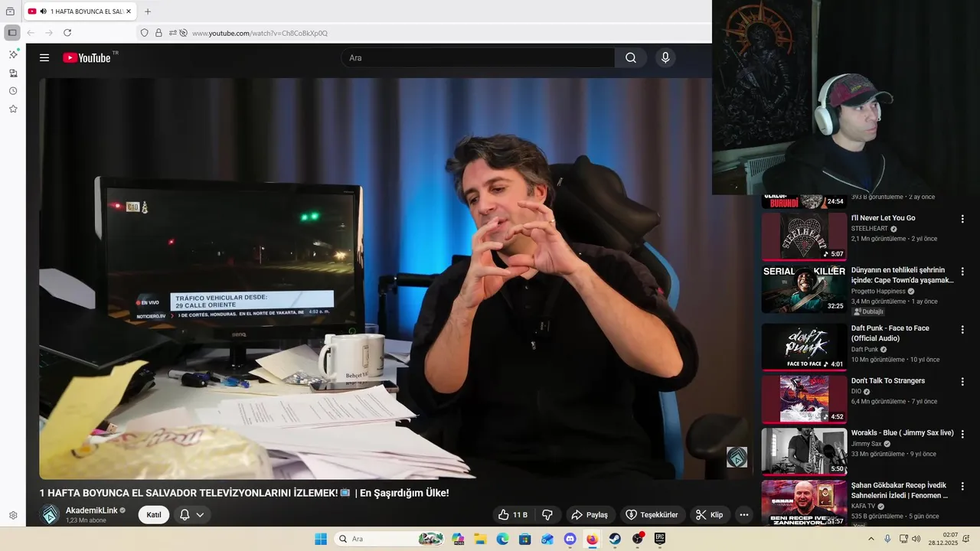Open the site permissions icon in address bar
980x551 pixels.
(173, 33)
